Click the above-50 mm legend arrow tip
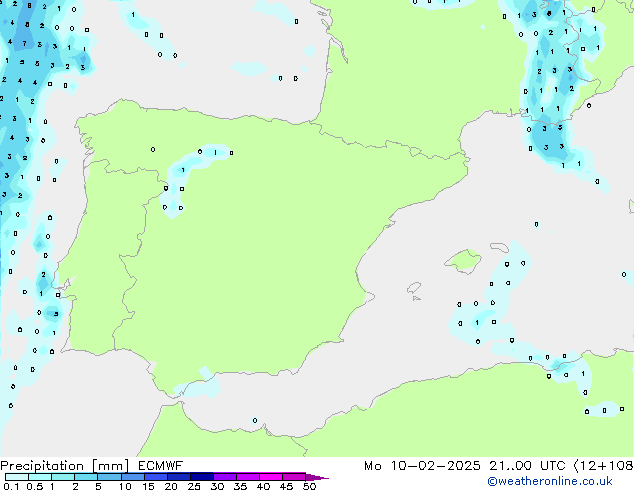The image size is (634, 490). (317, 477)
